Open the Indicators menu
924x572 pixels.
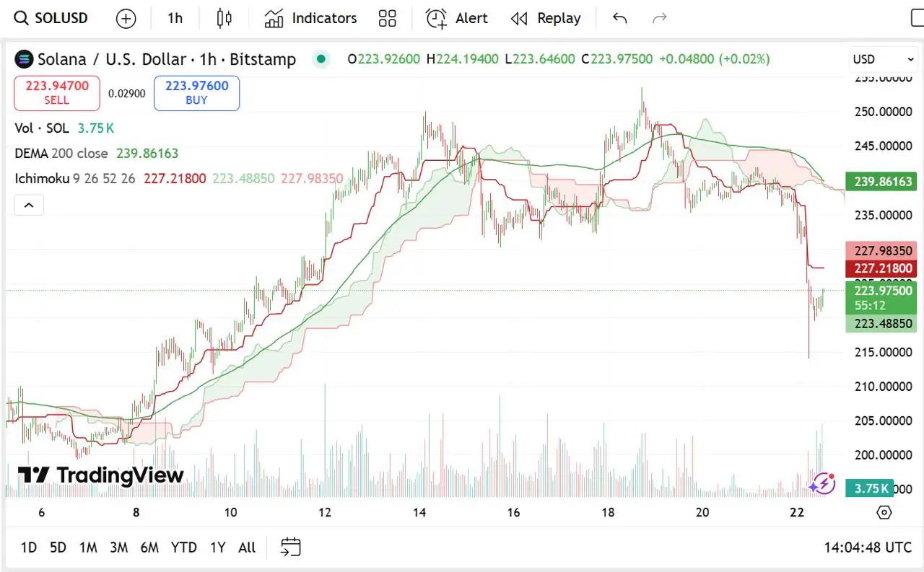(310, 19)
